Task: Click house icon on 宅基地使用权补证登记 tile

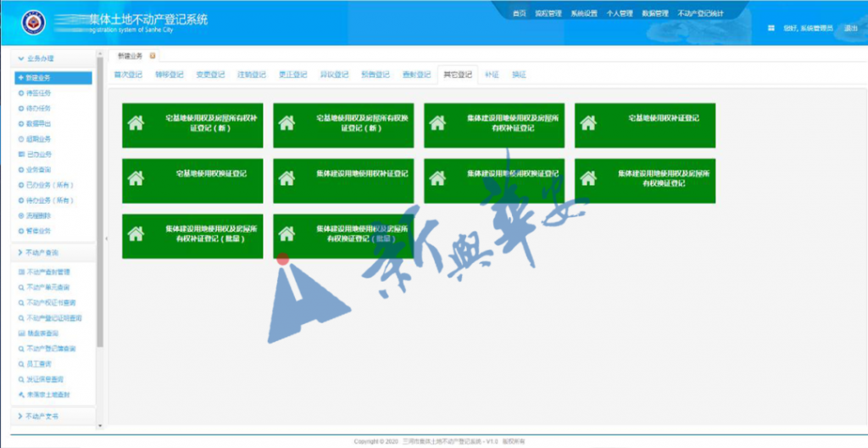Action: [588, 124]
